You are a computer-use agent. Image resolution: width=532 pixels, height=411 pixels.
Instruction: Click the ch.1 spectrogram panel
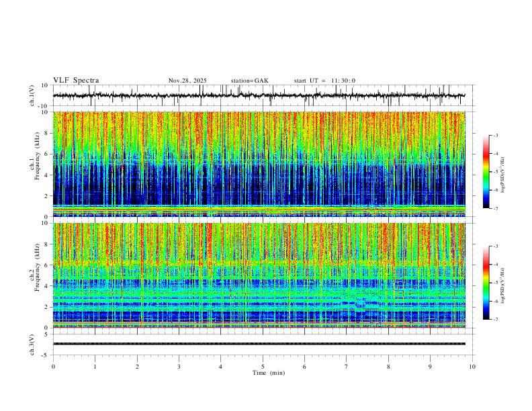(259, 164)
